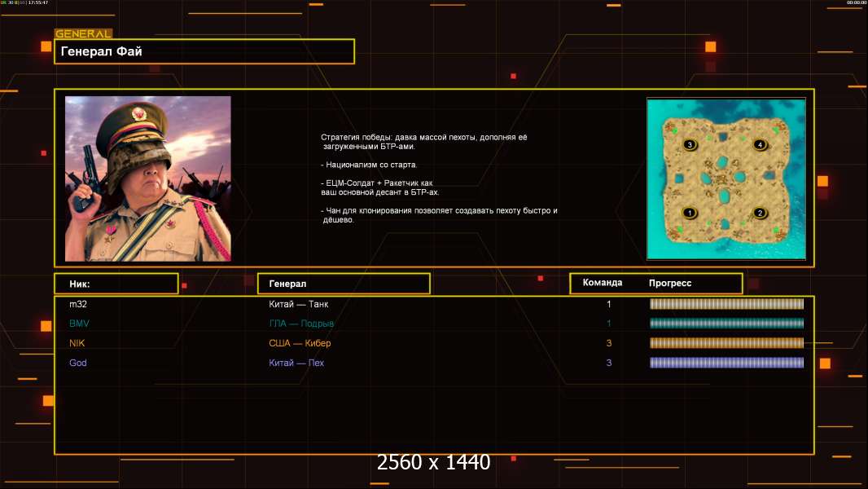Image resolution: width=868 pixels, height=489 pixels.
Task: Click God's purple loading progress bar
Action: pos(726,363)
